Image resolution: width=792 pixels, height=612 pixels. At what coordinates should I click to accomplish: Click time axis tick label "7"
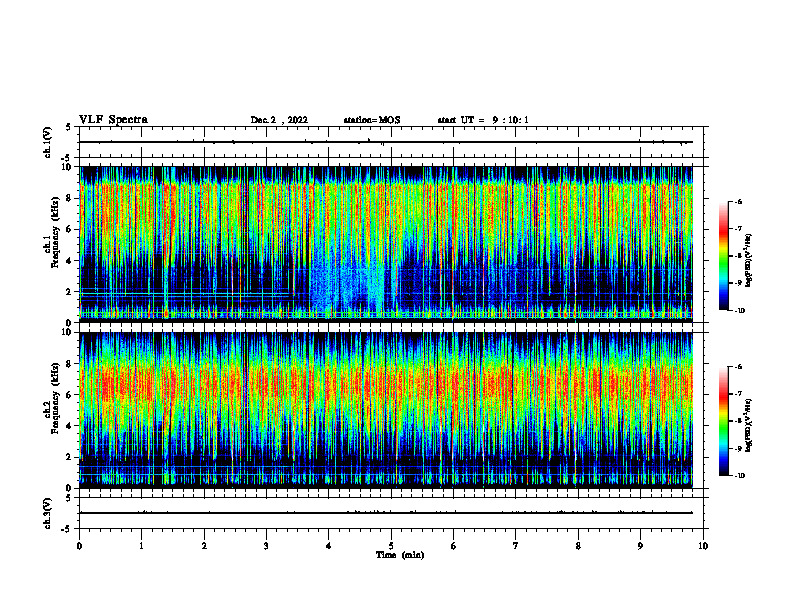pyautogui.click(x=516, y=546)
